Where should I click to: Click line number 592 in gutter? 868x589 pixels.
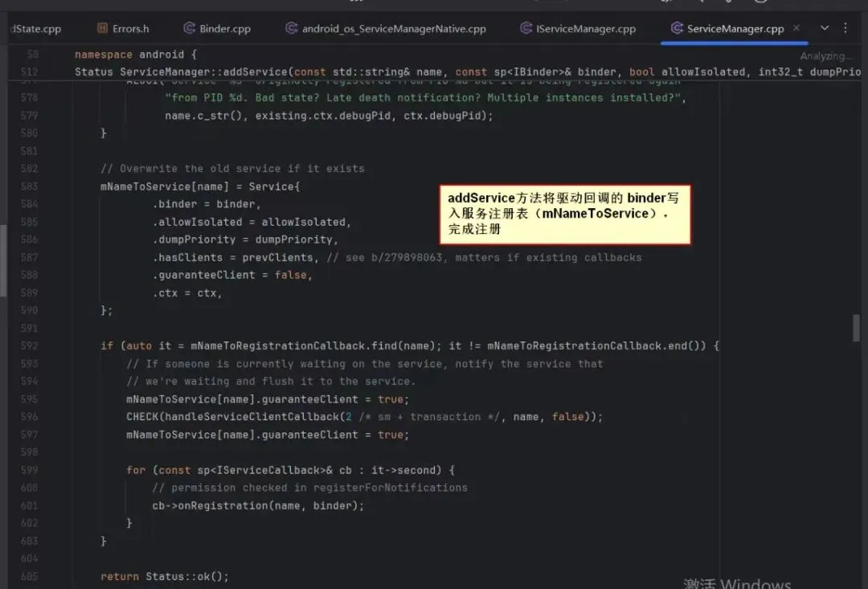click(30, 346)
